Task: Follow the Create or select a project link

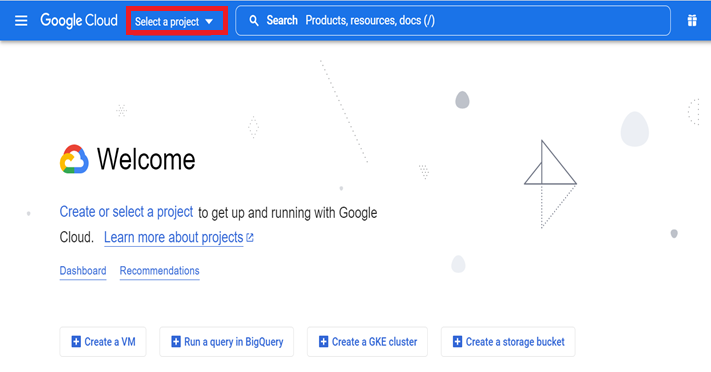Action: (x=127, y=212)
